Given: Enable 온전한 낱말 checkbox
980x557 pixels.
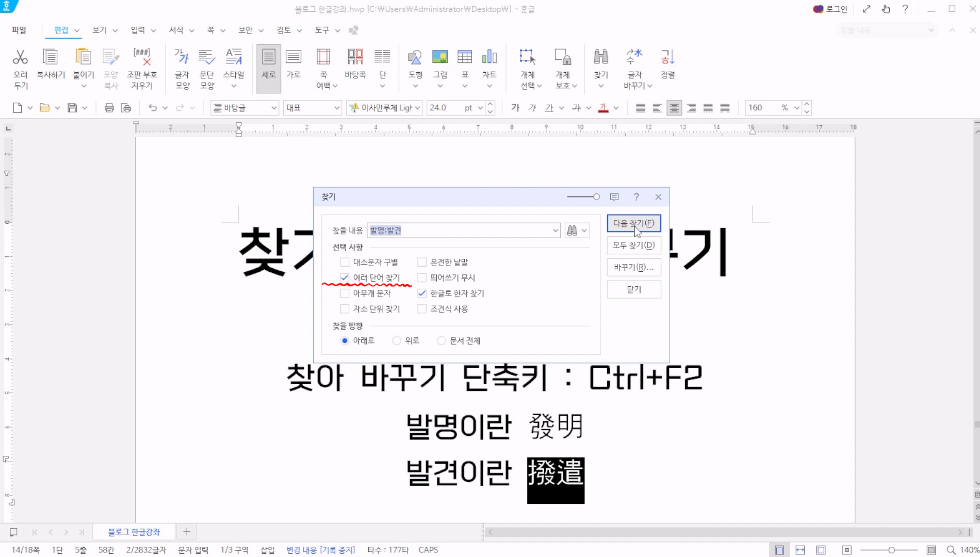Looking at the screenshot, I should click(422, 262).
